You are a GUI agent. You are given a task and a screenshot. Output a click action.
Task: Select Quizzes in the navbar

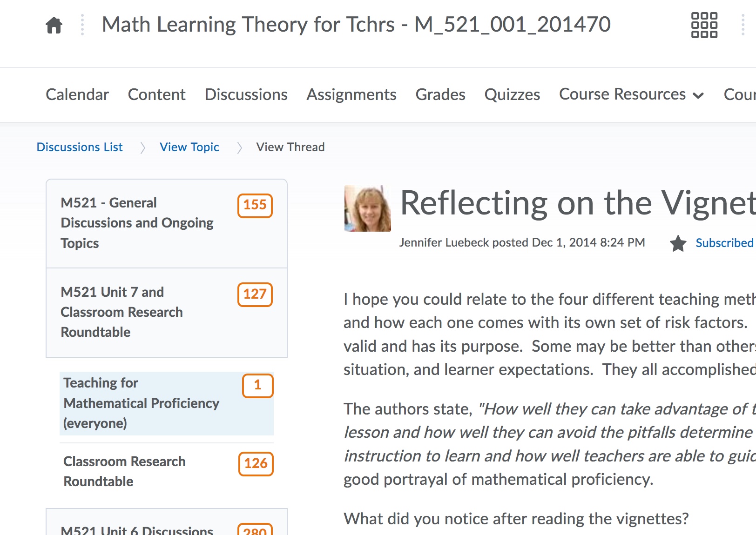tap(512, 94)
